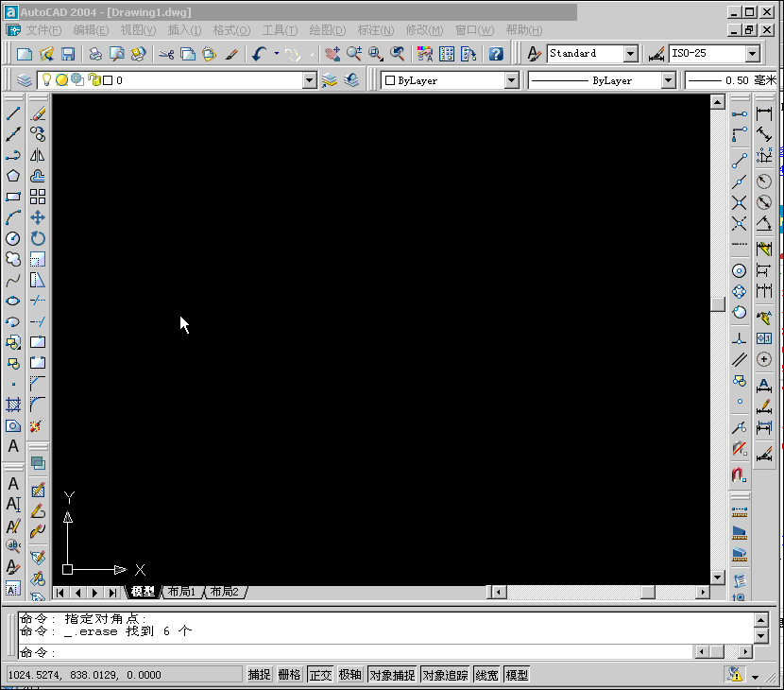Click layer 0 color swatch
The width and height of the screenshot is (784, 690).
[108, 80]
